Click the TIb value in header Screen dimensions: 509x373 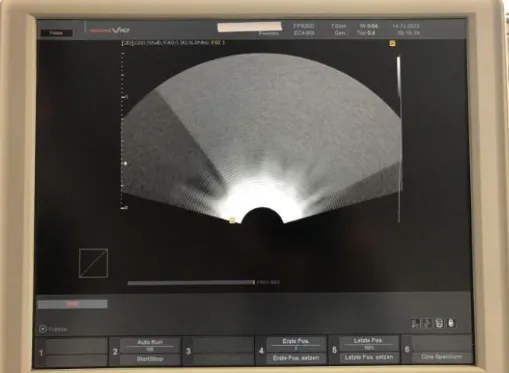tap(366, 33)
